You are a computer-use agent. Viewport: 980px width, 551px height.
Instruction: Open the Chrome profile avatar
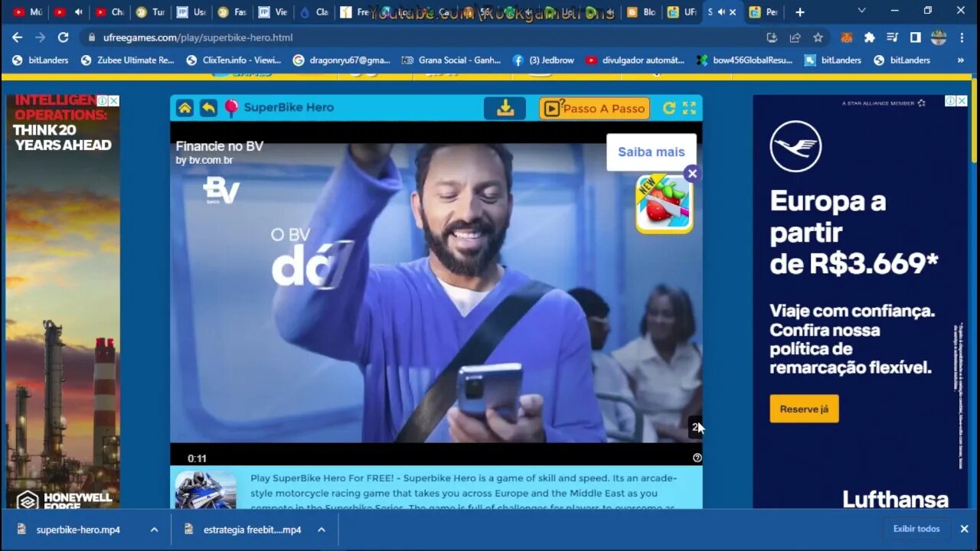pyautogui.click(x=939, y=37)
